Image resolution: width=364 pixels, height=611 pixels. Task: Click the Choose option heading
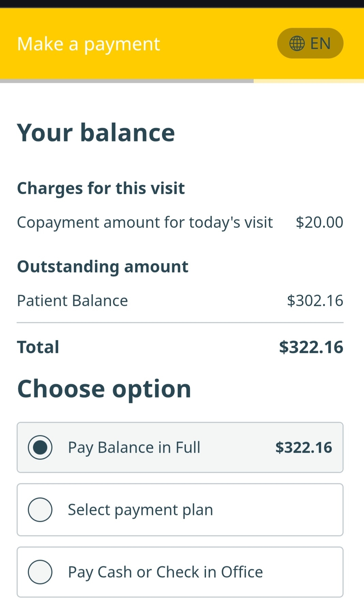click(x=104, y=389)
